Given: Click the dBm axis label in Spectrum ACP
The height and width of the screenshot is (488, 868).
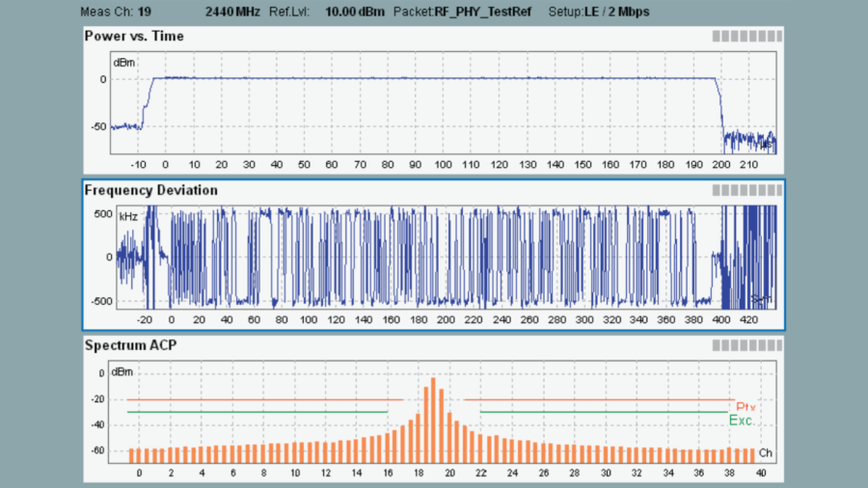Looking at the screenshot, I should (x=122, y=372).
